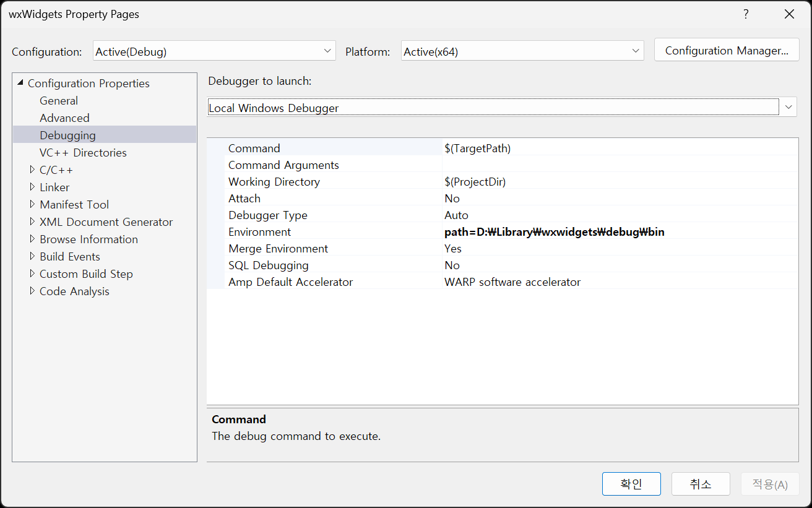
Task: Select the Working Directory property name
Action: point(274,181)
